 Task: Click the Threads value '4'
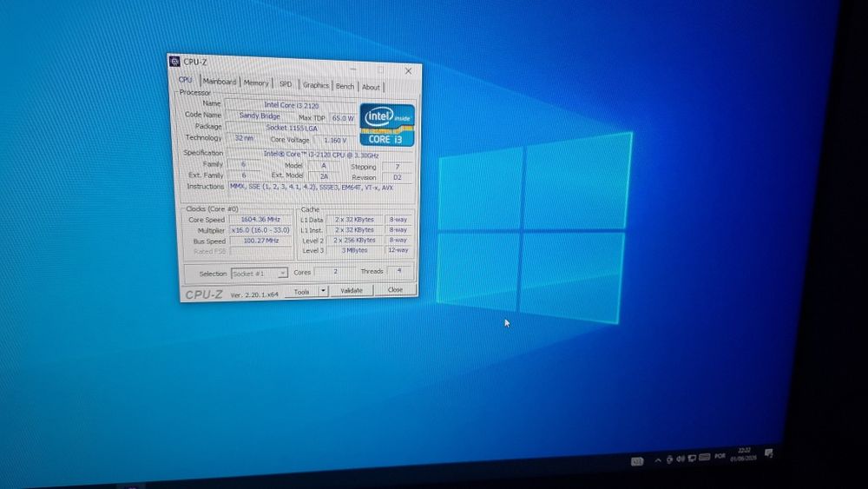399,270
